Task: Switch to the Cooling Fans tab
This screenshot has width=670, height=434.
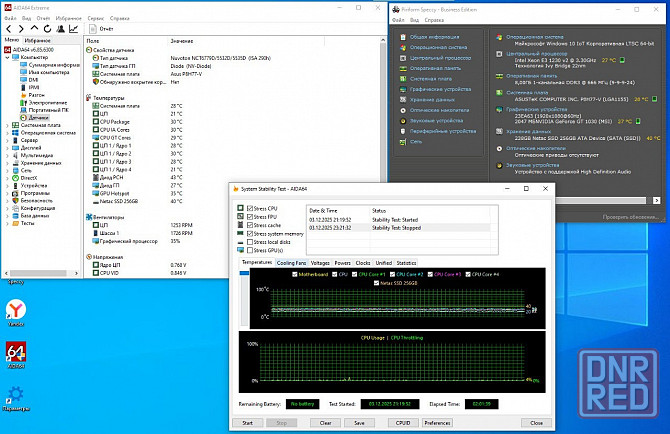Action: click(293, 262)
